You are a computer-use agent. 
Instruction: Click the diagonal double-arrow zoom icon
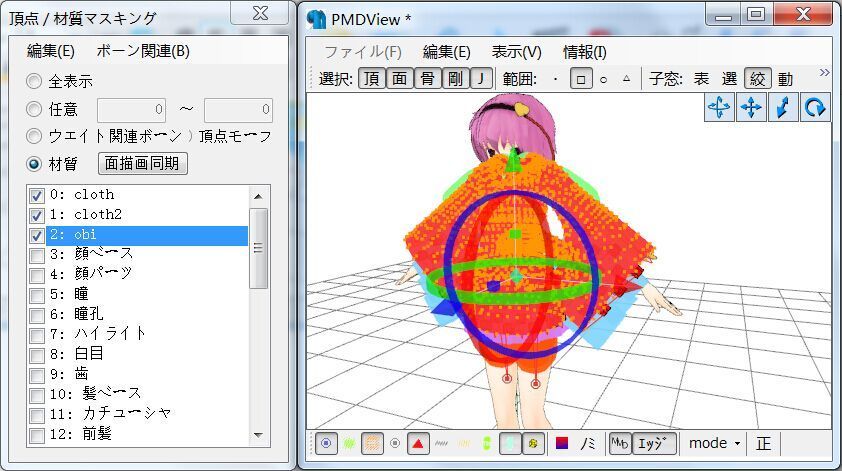click(784, 108)
